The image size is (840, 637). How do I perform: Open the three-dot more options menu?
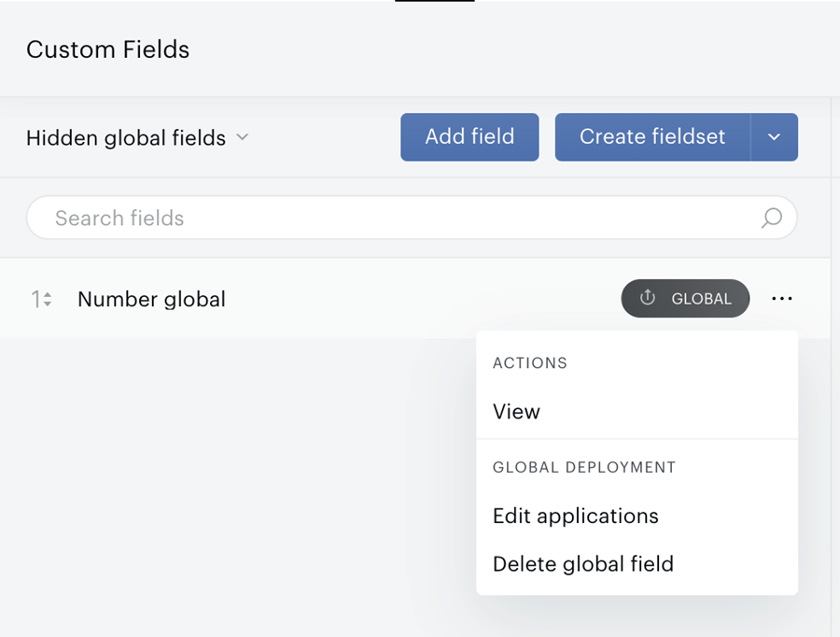click(x=781, y=298)
